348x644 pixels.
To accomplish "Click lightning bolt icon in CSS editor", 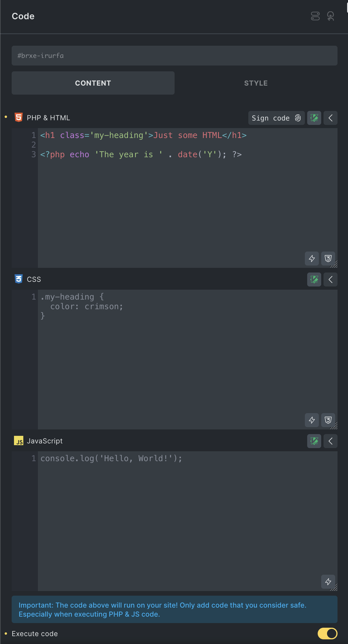I will 312,420.
